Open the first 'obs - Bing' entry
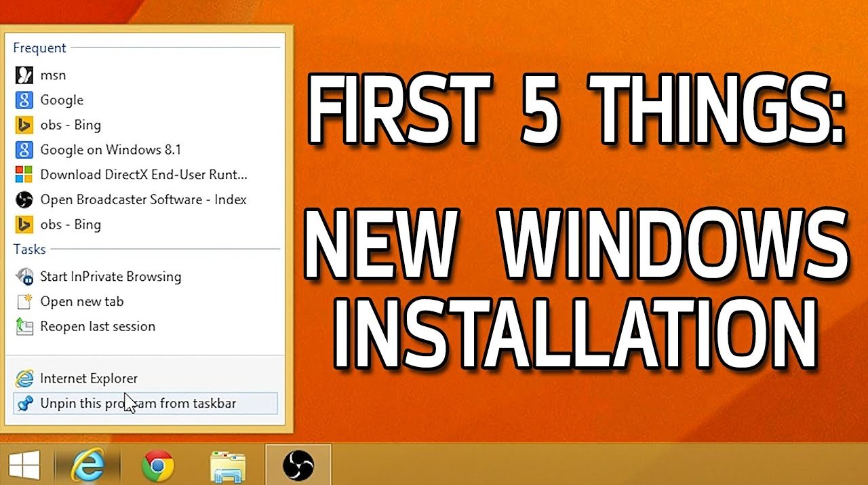 pos(71,125)
